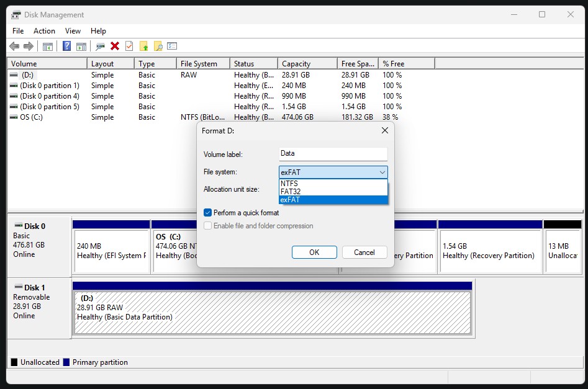Enable file and folder compression

coord(209,225)
